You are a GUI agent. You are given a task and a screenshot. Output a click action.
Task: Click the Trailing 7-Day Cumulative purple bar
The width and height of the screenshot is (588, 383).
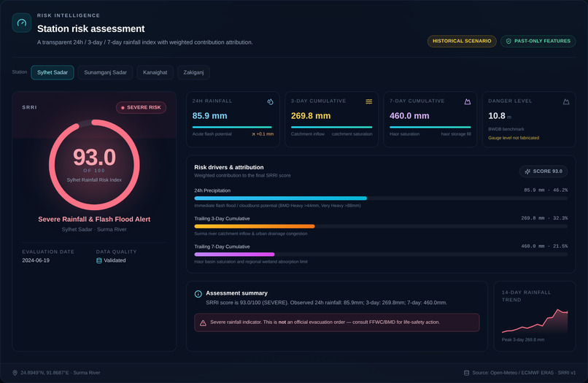click(x=234, y=255)
